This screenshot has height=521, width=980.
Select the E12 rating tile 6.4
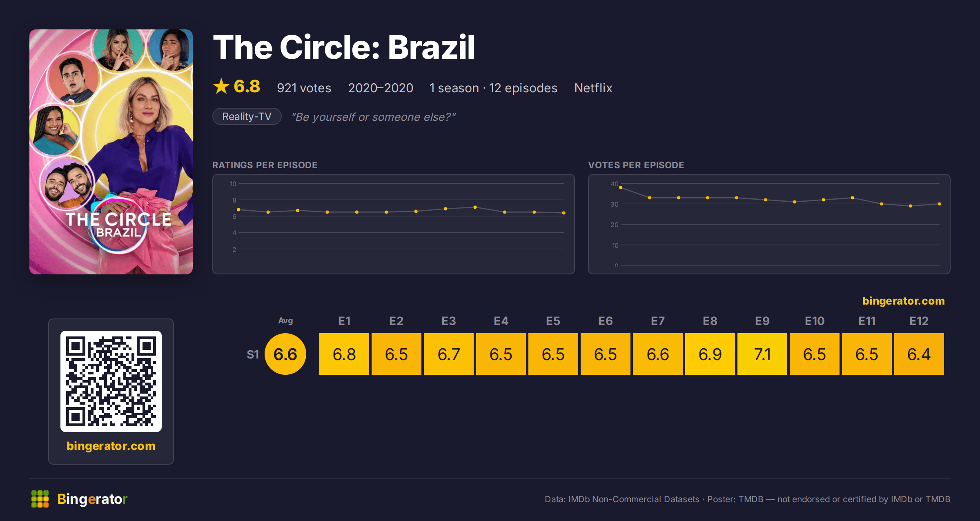[919, 354]
